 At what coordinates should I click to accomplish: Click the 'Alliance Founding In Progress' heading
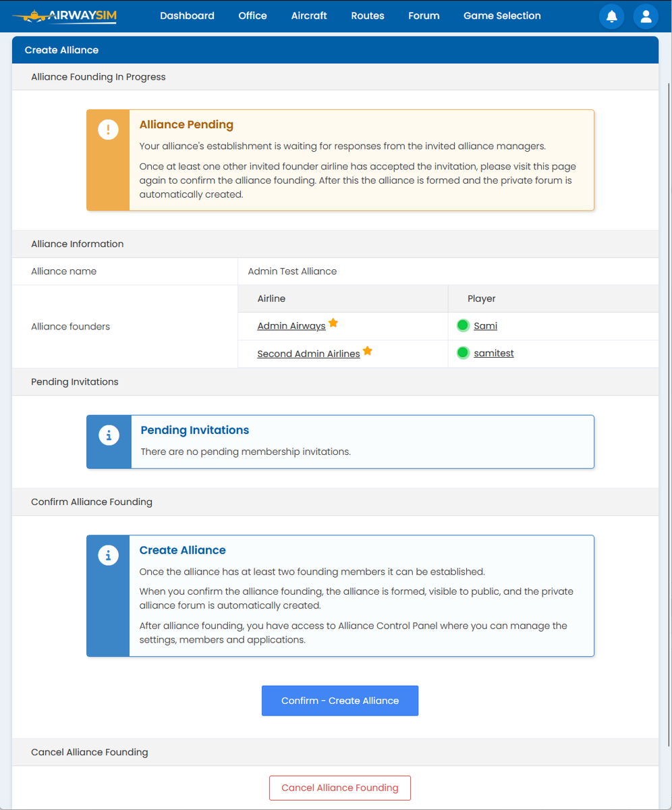[99, 77]
